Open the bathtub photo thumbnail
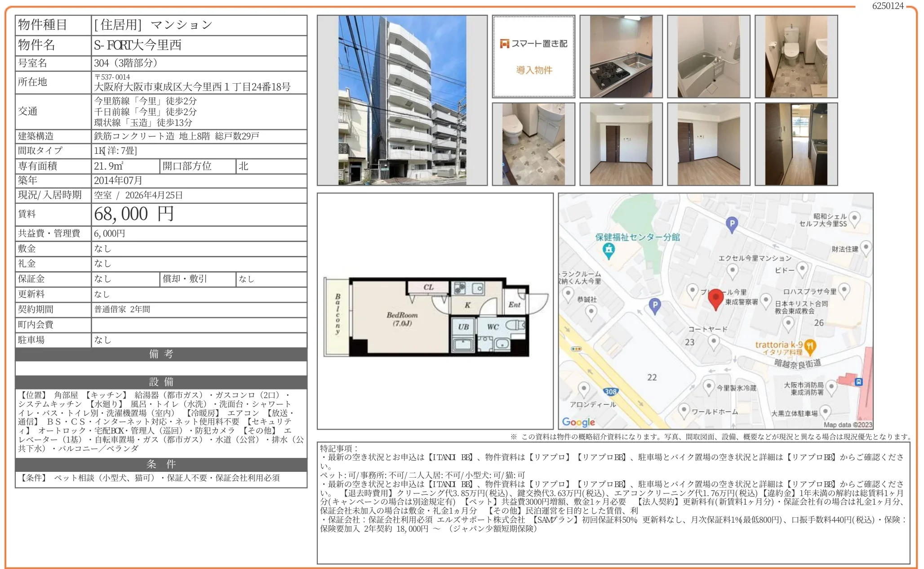The width and height of the screenshot is (924, 569). (x=708, y=57)
